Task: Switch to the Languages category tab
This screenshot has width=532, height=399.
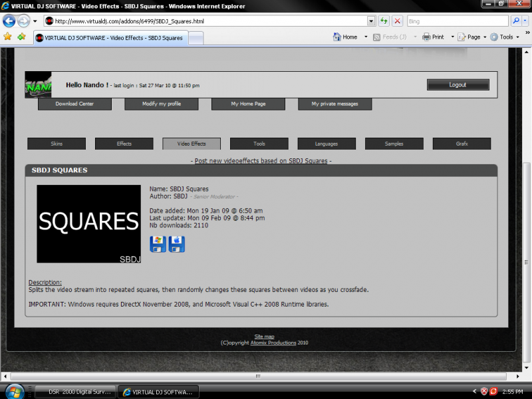Action: click(x=327, y=144)
